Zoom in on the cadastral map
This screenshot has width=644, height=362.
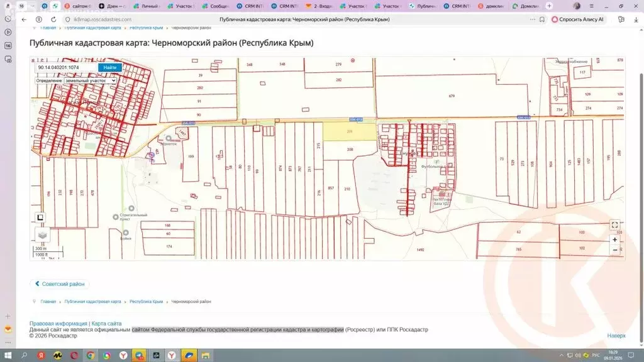[x=615, y=239]
